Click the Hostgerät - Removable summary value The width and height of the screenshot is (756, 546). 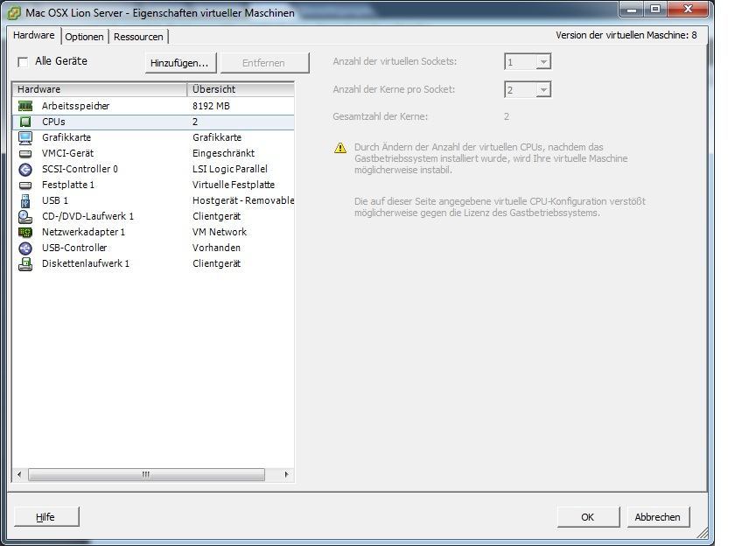tap(243, 200)
